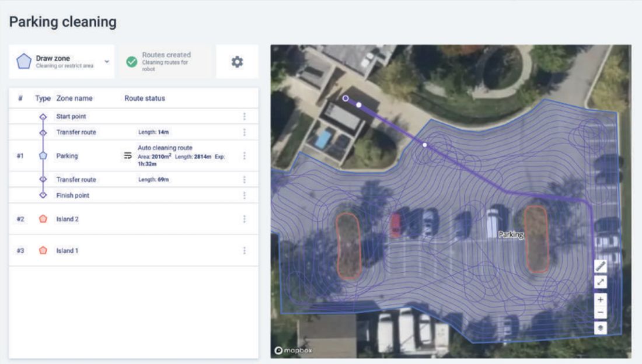Select the Finish point row
642x364 pixels.
[134, 195]
